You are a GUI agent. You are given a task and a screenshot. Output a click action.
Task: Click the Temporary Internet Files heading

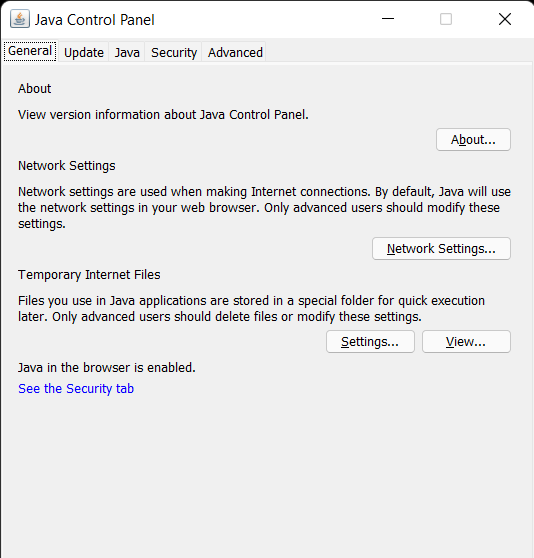(89, 275)
